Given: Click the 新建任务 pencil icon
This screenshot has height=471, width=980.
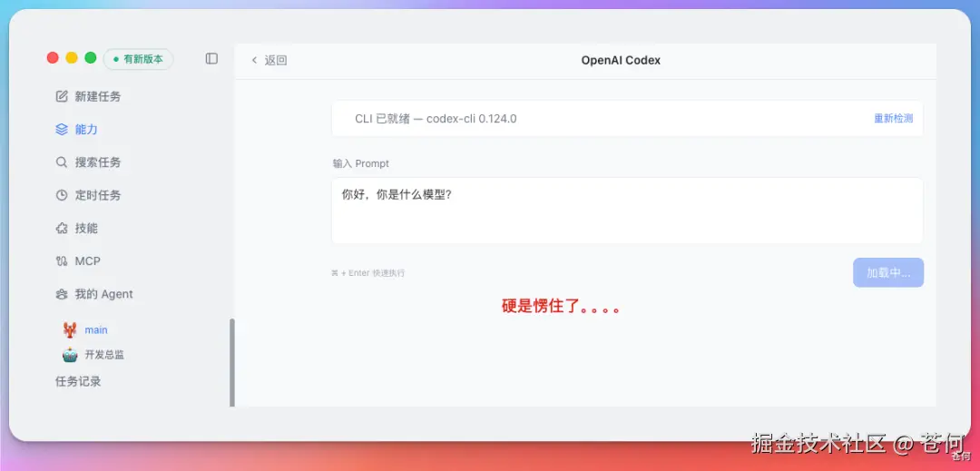Looking at the screenshot, I should tap(62, 96).
